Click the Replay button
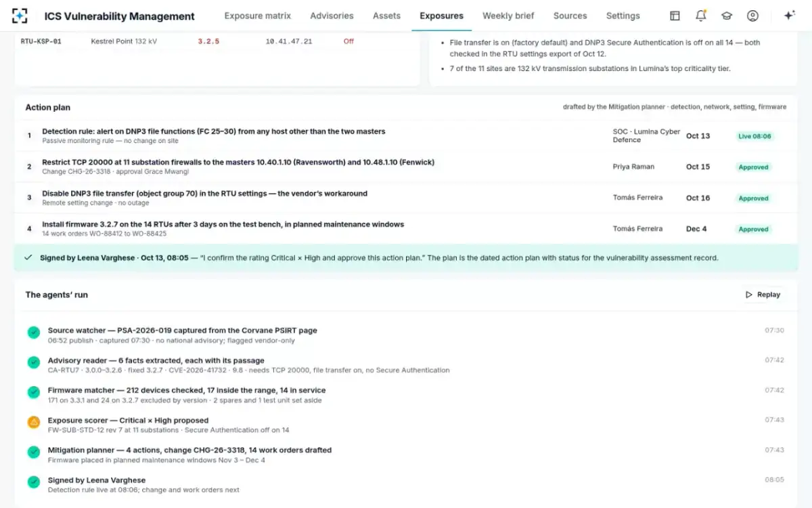Viewport: 812px width, 508px height. coord(763,295)
